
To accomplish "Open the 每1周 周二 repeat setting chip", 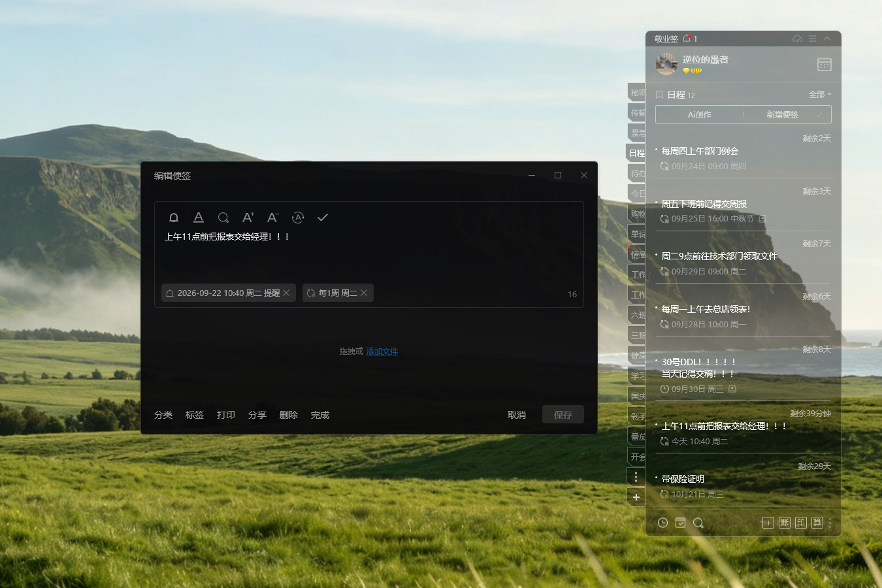I will (x=338, y=293).
